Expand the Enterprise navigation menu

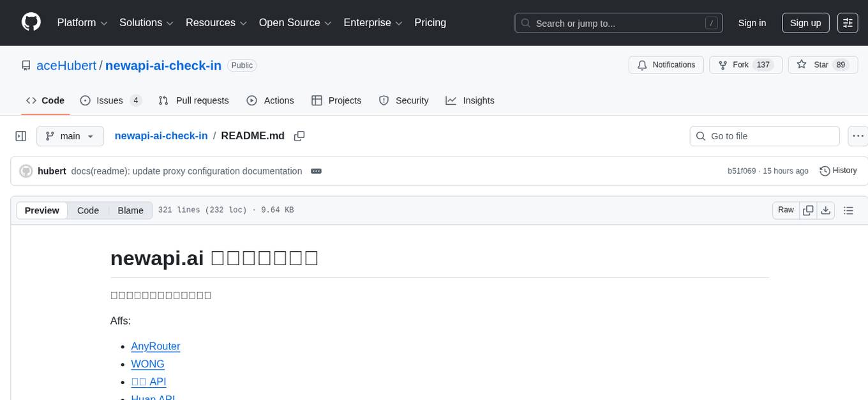[x=373, y=22]
